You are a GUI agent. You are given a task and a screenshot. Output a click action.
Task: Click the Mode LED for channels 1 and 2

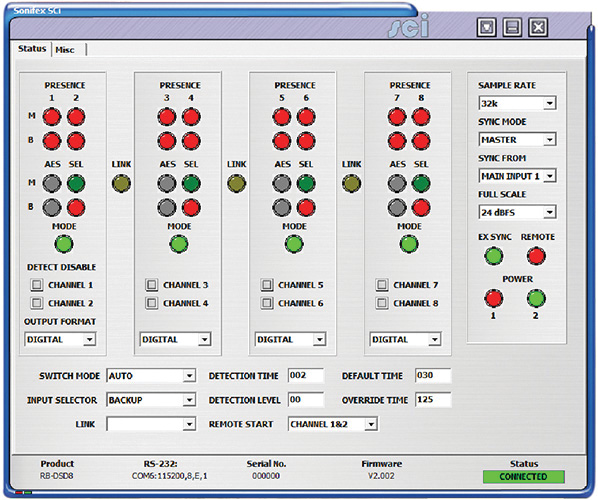[x=64, y=244]
